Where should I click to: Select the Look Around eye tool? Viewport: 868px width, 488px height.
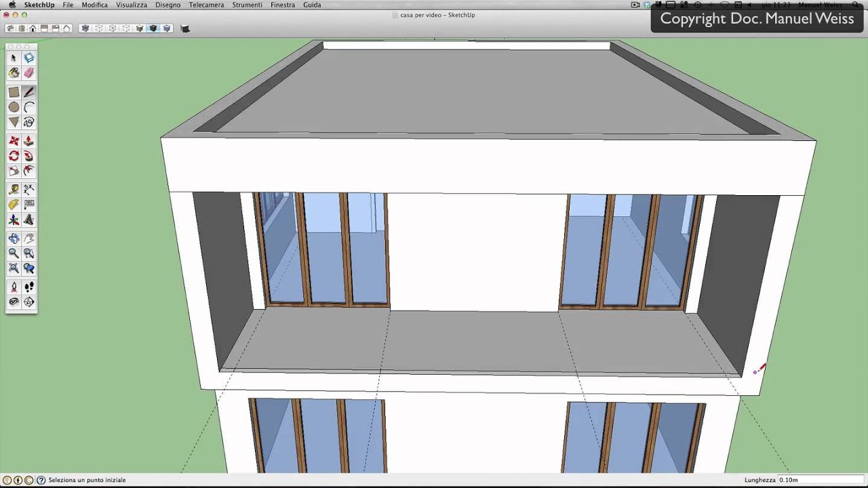14,302
